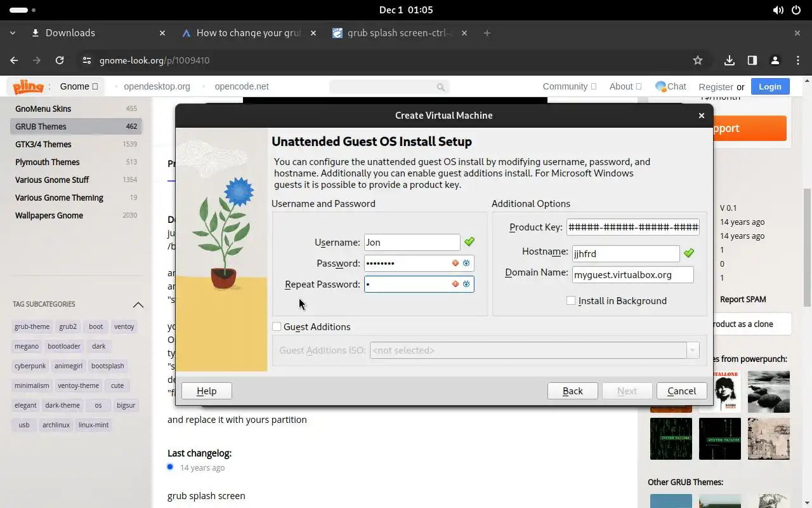Open the Chat link
The height and width of the screenshot is (508, 812).
(671, 86)
